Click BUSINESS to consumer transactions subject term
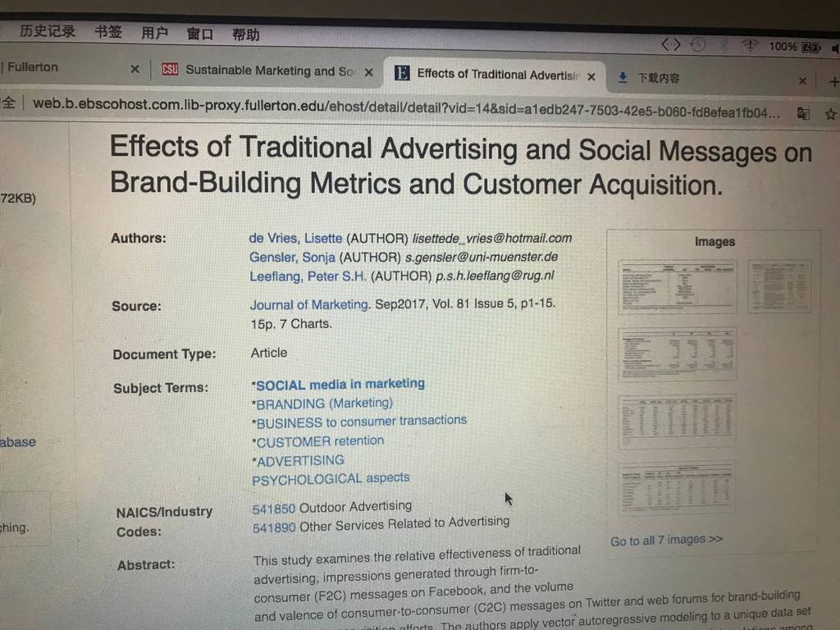Image resolution: width=840 pixels, height=630 pixels. pyautogui.click(x=361, y=421)
